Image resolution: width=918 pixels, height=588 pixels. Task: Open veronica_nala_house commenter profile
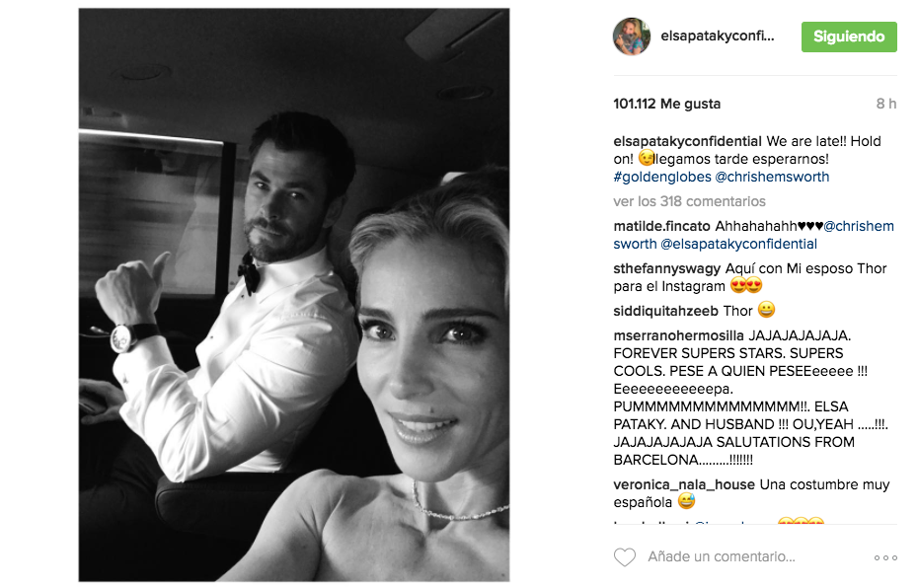tap(684, 485)
